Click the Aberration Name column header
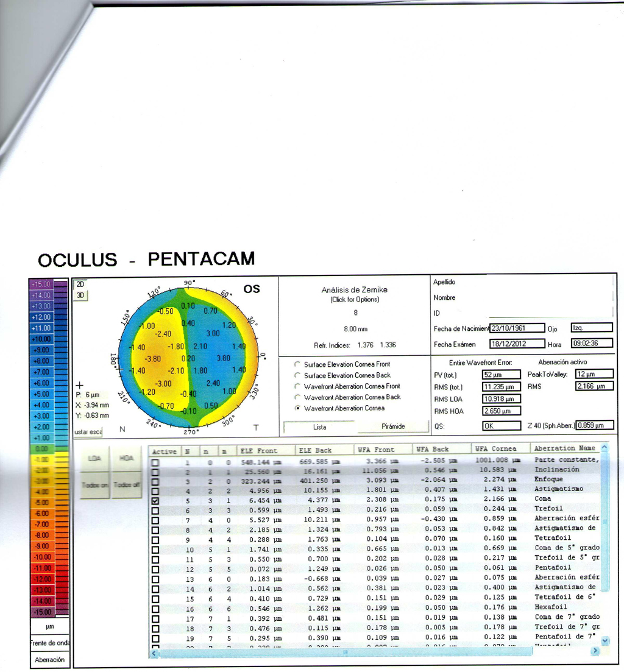The height and width of the screenshot is (672, 624). (565, 448)
